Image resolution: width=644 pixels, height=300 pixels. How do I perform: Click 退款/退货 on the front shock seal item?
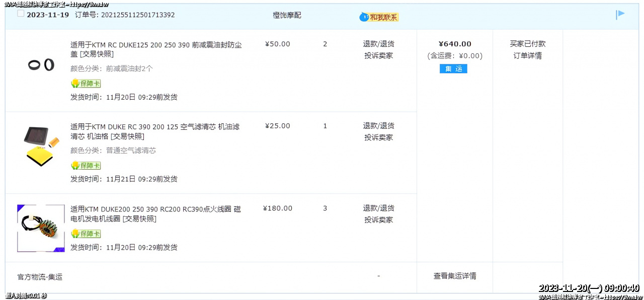coord(379,44)
